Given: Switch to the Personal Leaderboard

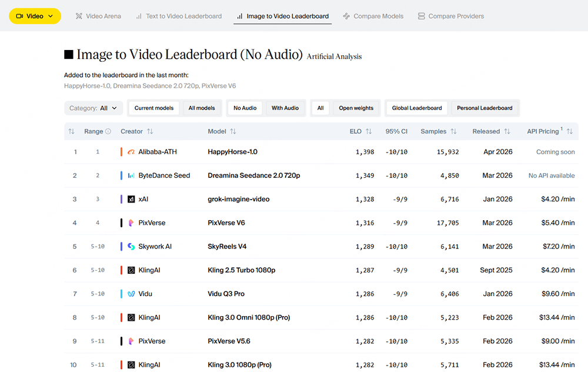Looking at the screenshot, I should coord(485,108).
